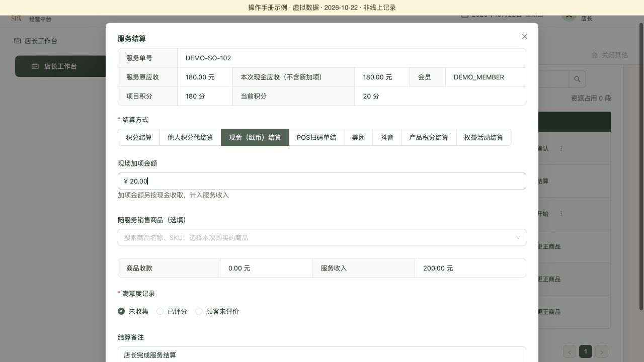
Task: Switch to 产品积分结算 method
Action: click(x=429, y=137)
